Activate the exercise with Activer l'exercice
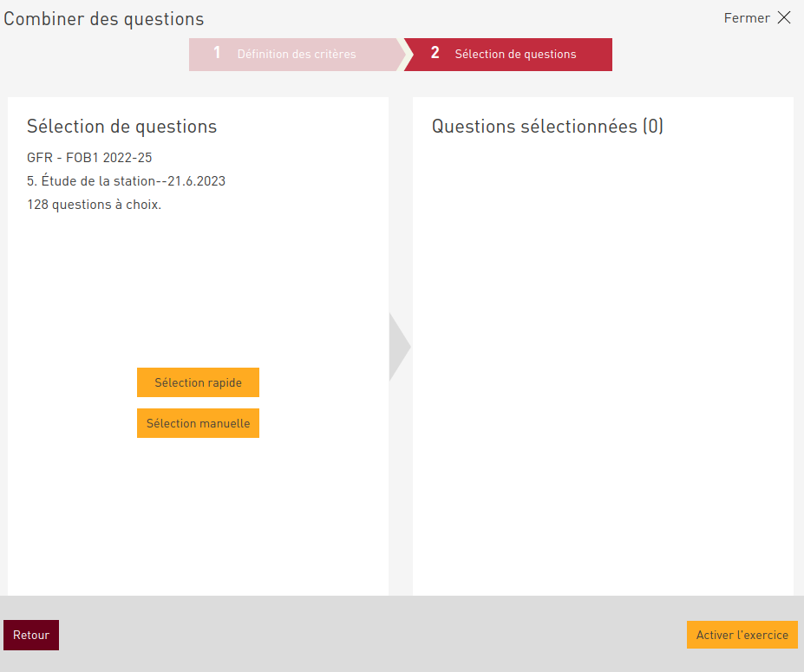Image resolution: width=804 pixels, height=672 pixels. click(742, 635)
